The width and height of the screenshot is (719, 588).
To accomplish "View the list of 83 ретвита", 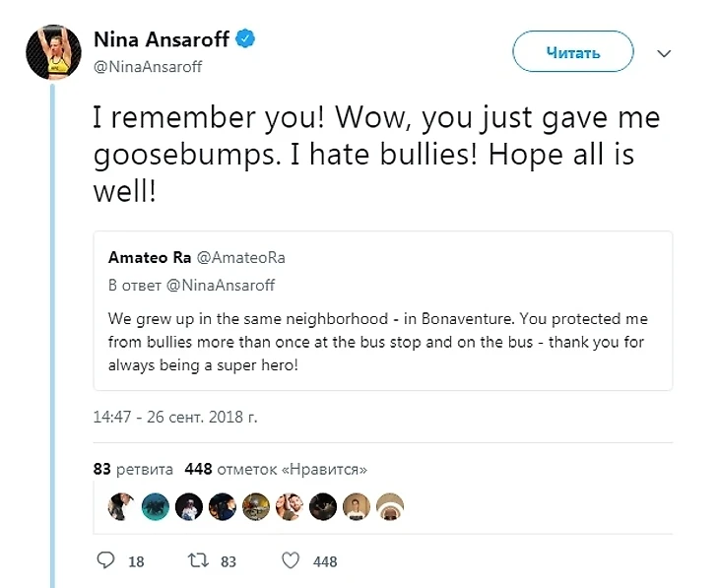I will pos(133,469).
